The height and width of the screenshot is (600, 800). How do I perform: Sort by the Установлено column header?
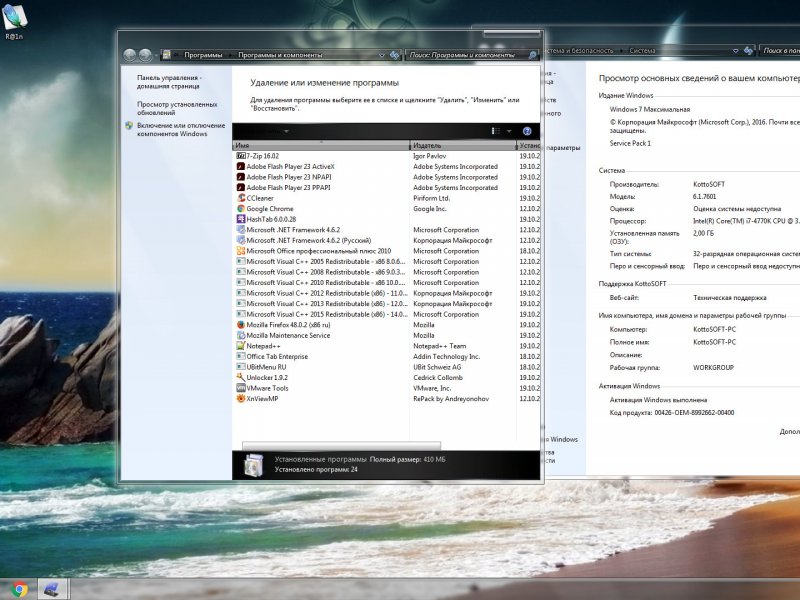pyautogui.click(x=529, y=145)
